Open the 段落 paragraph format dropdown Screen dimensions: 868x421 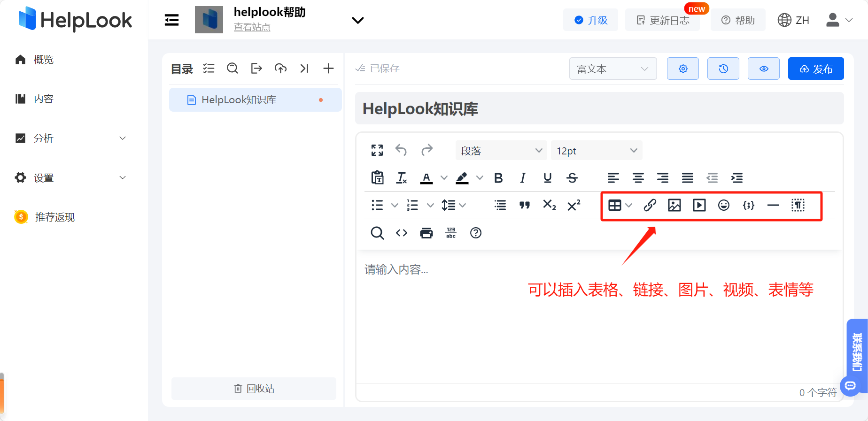click(501, 151)
